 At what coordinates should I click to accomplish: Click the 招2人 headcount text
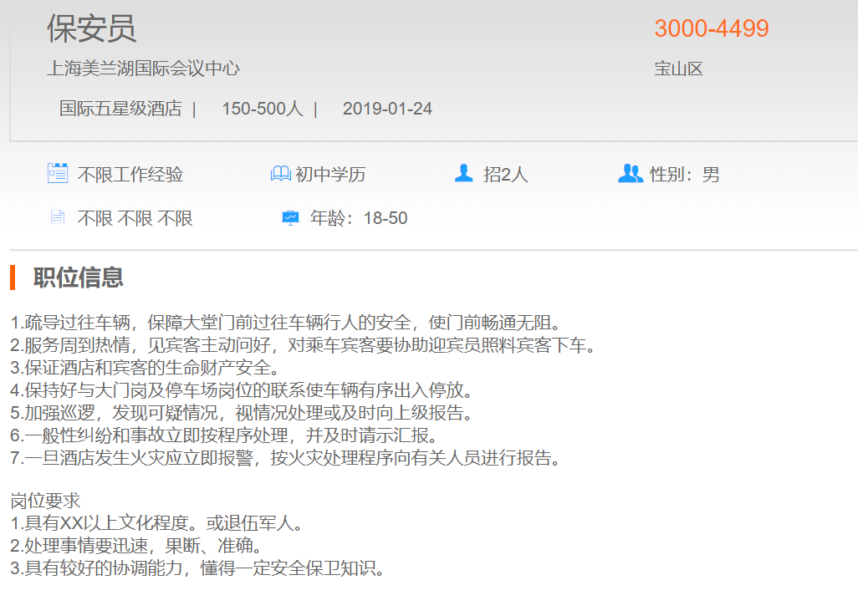click(x=506, y=175)
